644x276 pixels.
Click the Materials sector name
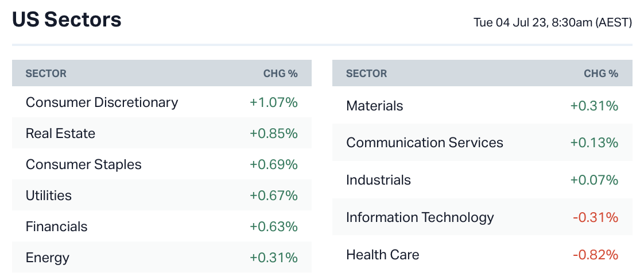click(x=374, y=106)
